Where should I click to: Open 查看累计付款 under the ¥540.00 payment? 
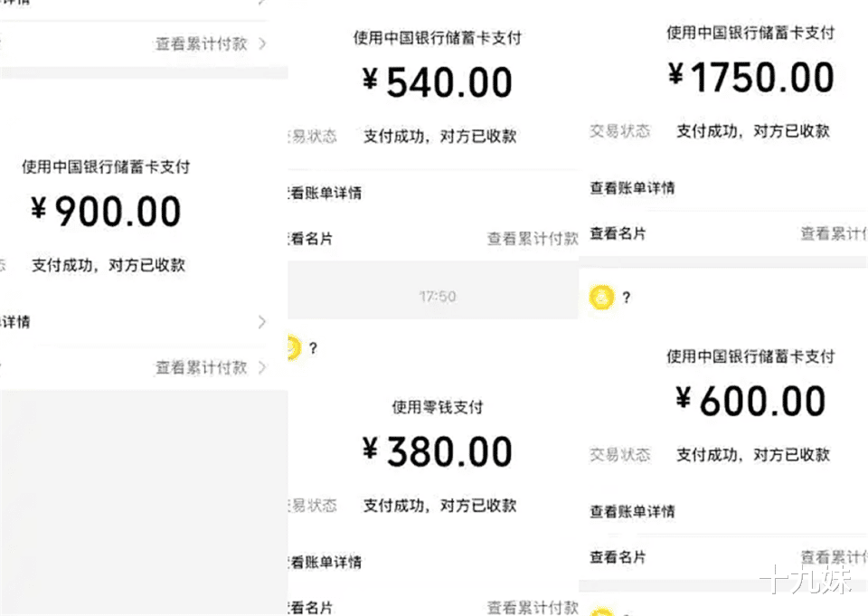coord(533,239)
